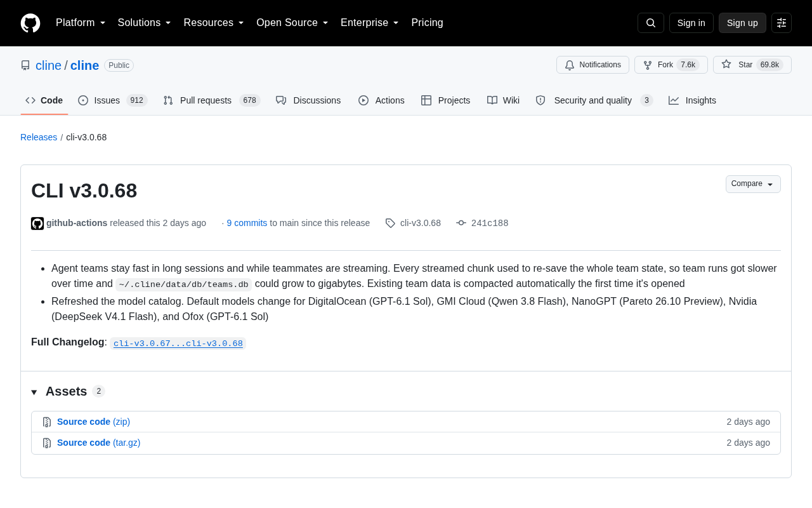Image resolution: width=812 pixels, height=508 pixels.
Task: Switch to the Code tab
Action: pos(44,100)
